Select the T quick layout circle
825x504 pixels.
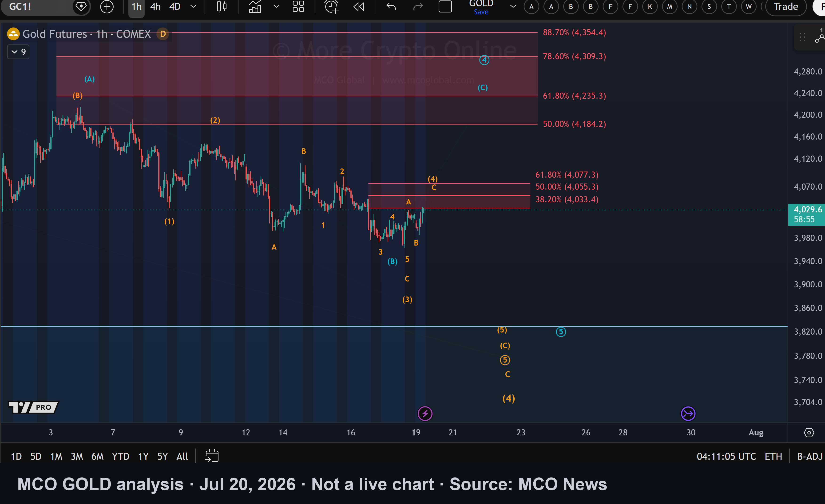(729, 7)
